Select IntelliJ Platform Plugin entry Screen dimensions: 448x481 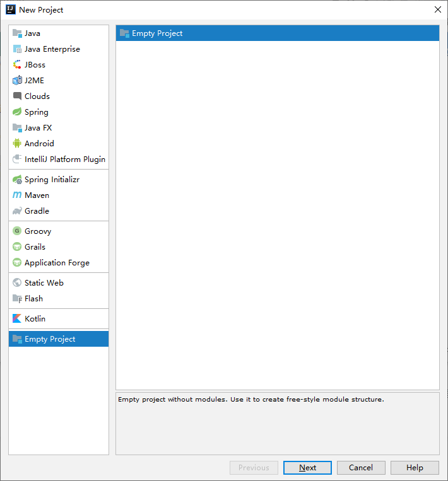[x=64, y=159]
